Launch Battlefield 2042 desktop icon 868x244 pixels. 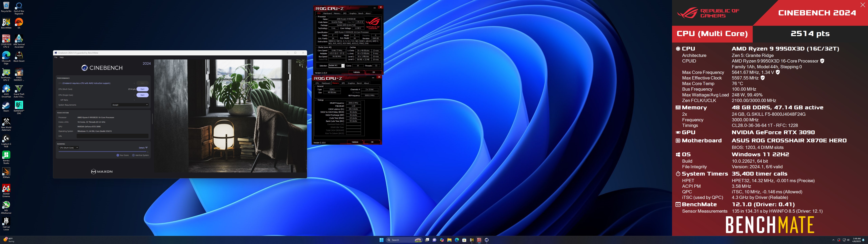click(19, 108)
